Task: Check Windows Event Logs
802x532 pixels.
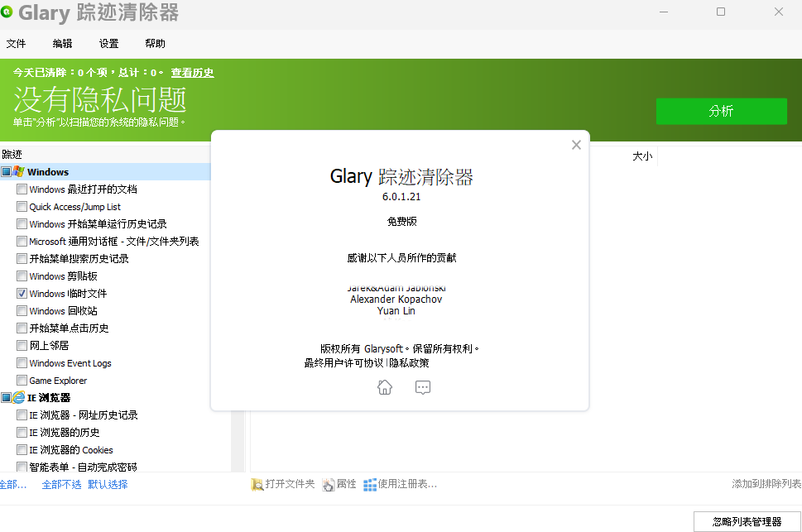Action: pos(22,363)
